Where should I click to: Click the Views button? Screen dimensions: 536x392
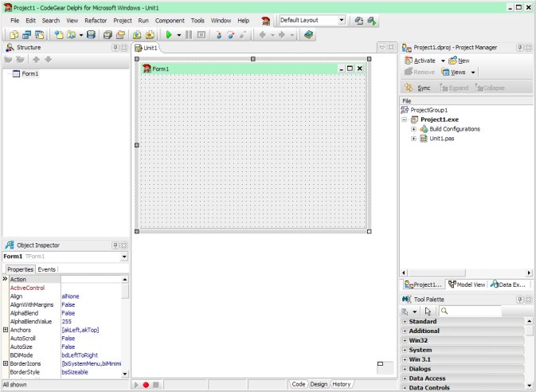(454, 73)
